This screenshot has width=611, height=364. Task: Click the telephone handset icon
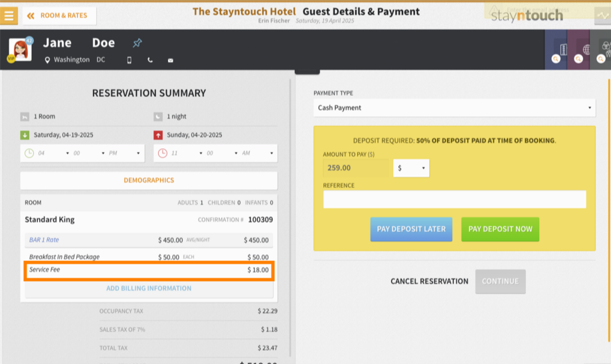150,60
